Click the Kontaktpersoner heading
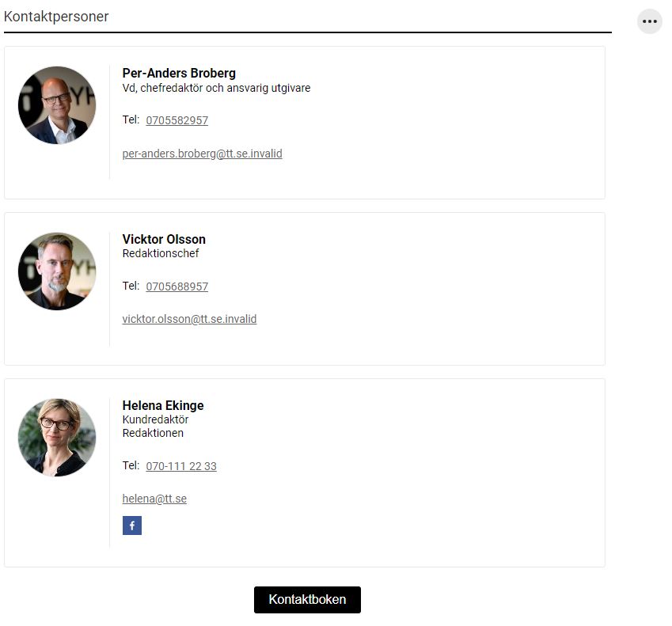The height and width of the screenshot is (626, 672). coord(56,17)
